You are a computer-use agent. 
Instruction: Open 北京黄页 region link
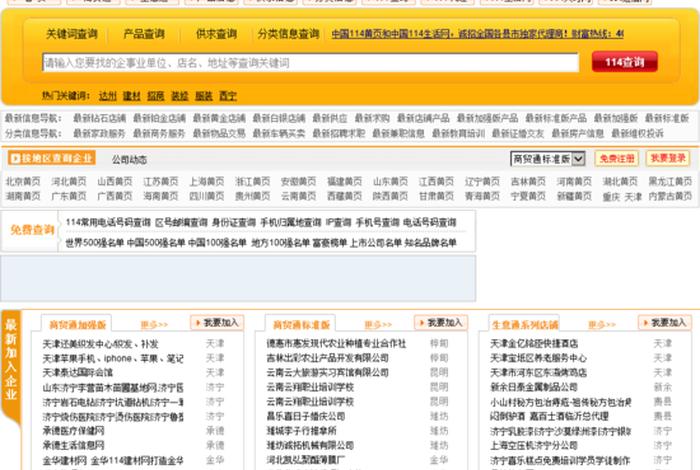pyautogui.click(x=23, y=182)
